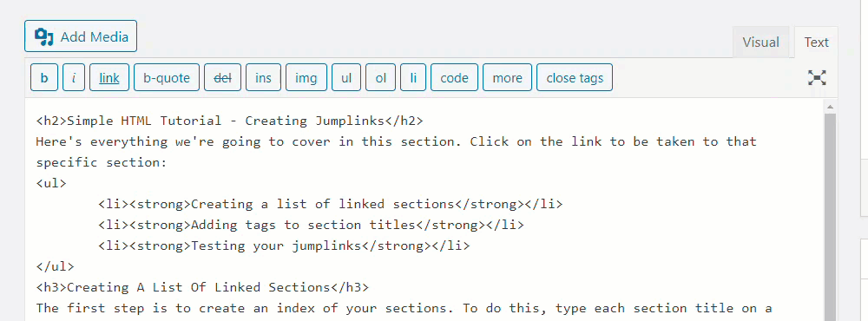Insert a hyperlink with link button

click(109, 77)
